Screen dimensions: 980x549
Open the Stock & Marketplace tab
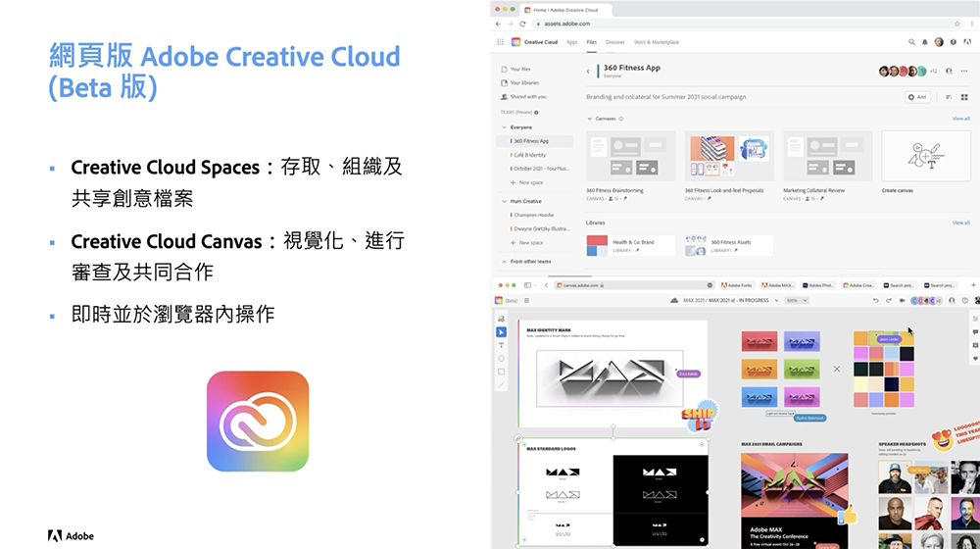pyautogui.click(x=657, y=42)
